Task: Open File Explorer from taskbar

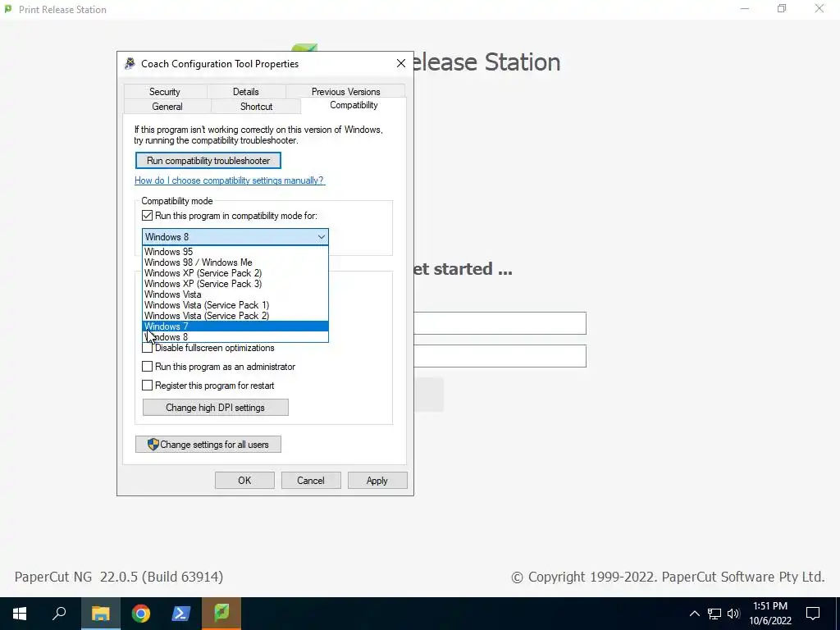Action: point(100,614)
